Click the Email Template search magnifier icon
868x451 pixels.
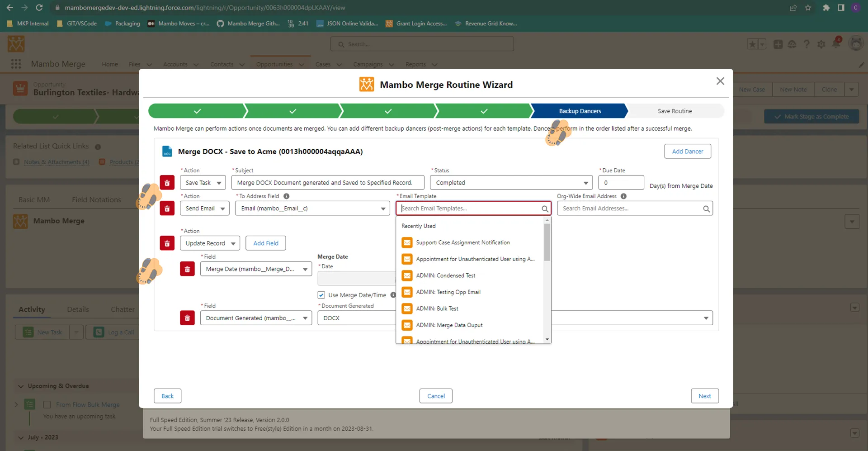tap(545, 209)
